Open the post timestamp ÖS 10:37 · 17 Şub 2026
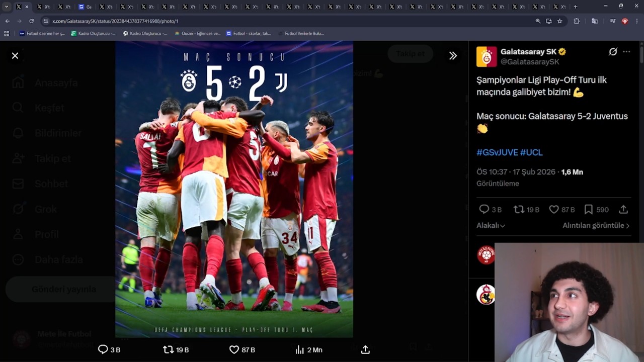The height and width of the screenshot is (362, 644). (x=516, y=172)
